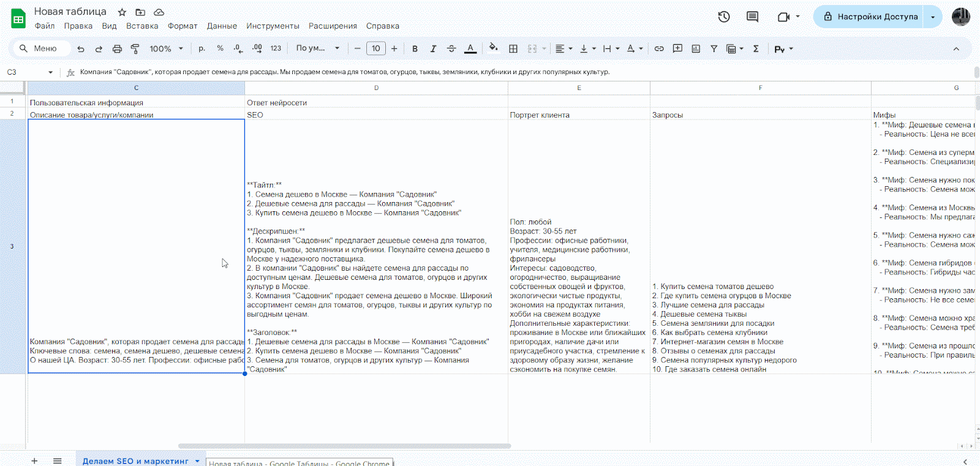Toggle strikethrough formatting
Screen dimensions: 980x466
pos(451,48)
